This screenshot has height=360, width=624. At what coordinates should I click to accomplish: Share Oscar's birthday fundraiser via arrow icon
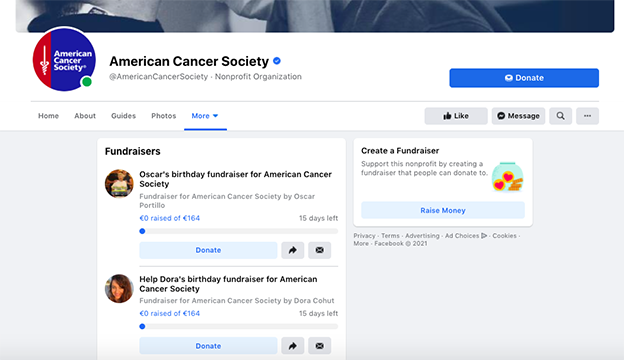click(x=292, y=250)
